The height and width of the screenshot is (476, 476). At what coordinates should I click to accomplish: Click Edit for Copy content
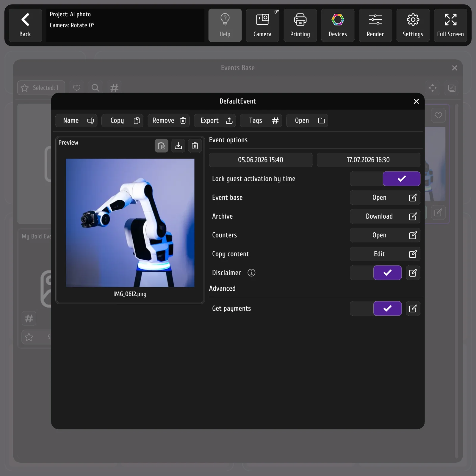coord(385,254)
